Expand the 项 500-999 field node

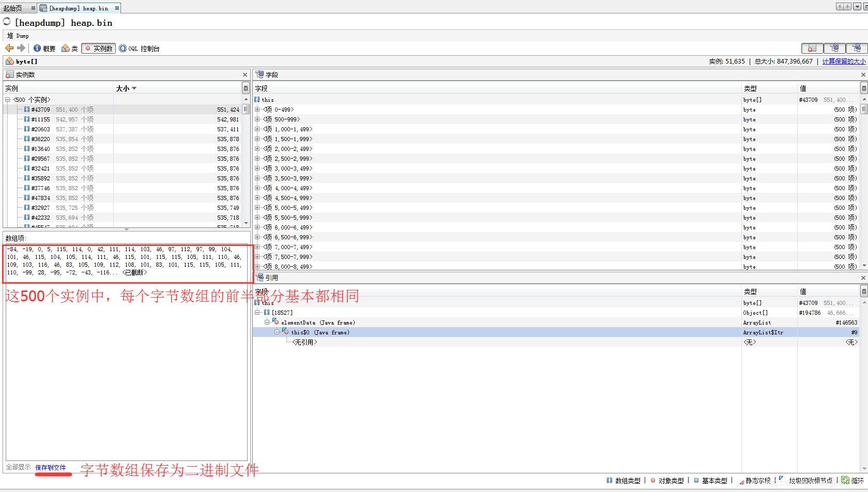pyautogui.click(x=257, y=119)
